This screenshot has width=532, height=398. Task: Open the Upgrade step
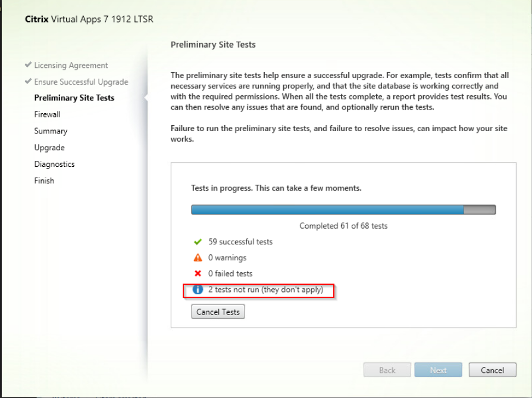tap(49, 148)
